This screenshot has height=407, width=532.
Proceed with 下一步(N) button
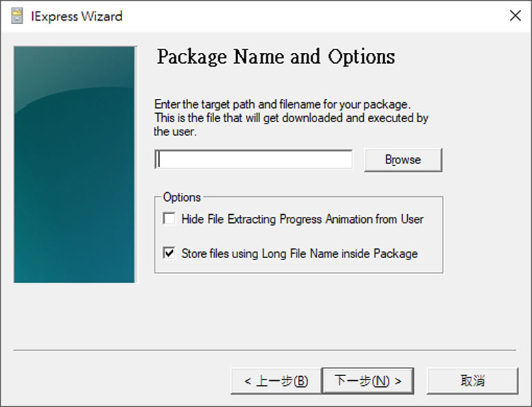click(368, 381)
